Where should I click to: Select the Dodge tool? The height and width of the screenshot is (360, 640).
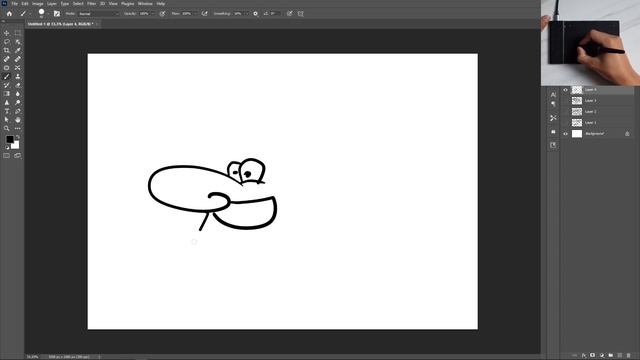[18, 102]
